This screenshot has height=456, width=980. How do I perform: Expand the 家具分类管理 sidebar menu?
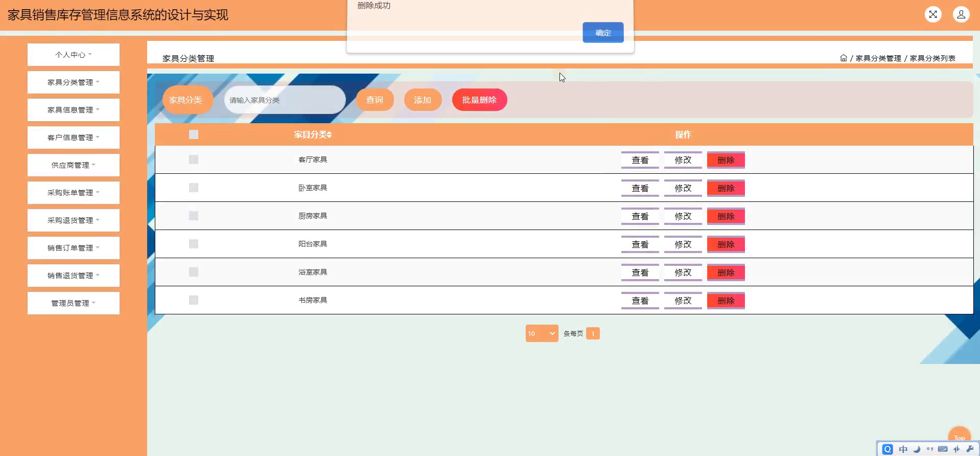[x=74, y=82]
